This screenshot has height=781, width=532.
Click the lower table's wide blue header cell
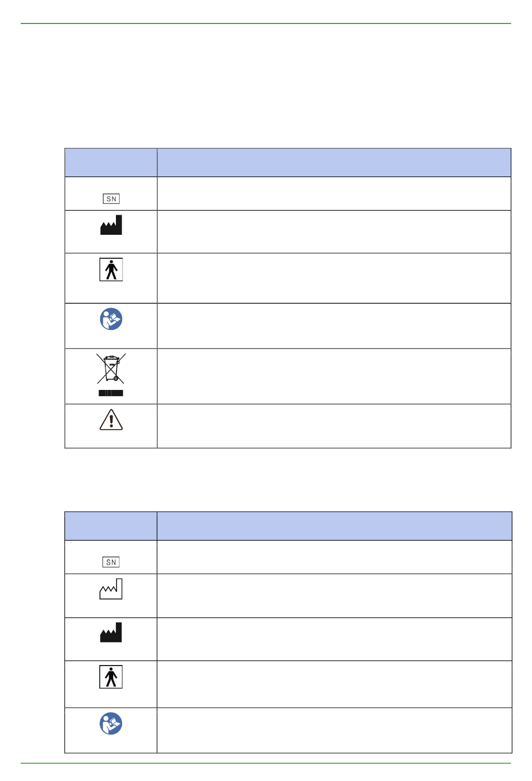pos(334,526)
